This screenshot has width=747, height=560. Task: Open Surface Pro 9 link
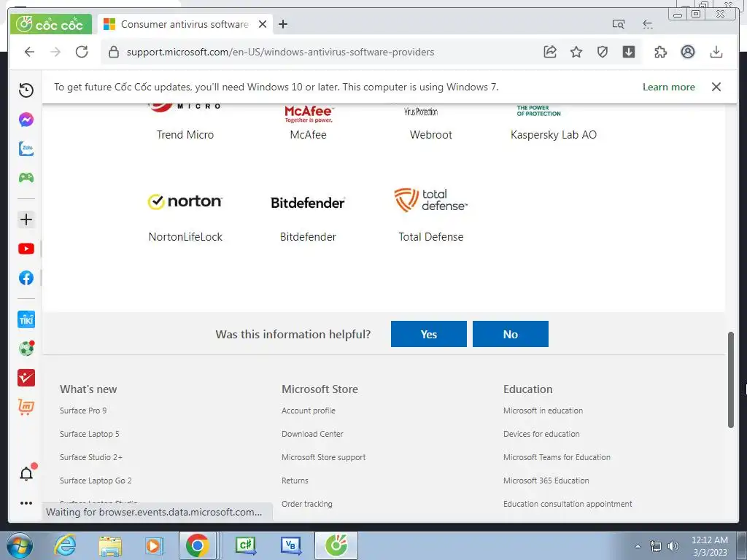pos(83,411)
